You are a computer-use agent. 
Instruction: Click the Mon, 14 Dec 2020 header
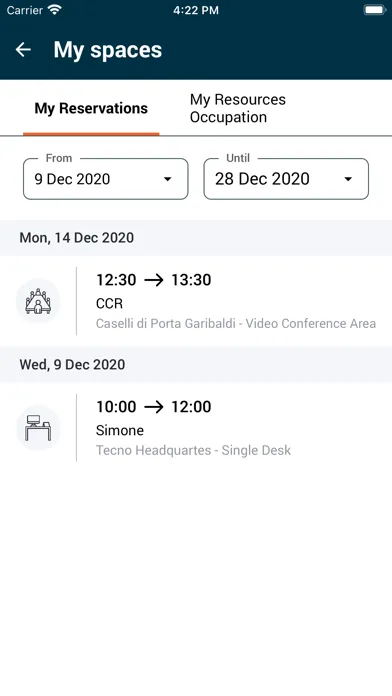(x=76, y=238)
